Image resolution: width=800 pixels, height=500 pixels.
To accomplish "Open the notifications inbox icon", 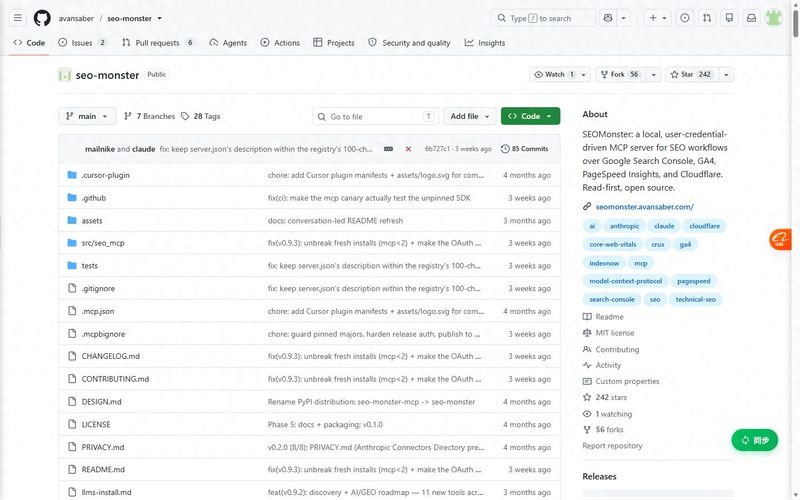I will coord(752,18).
